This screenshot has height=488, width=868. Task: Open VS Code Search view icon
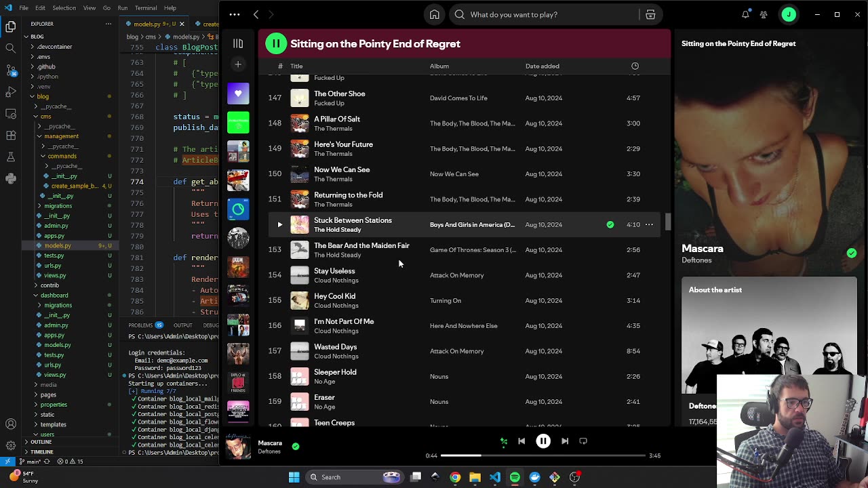point(11,48)
